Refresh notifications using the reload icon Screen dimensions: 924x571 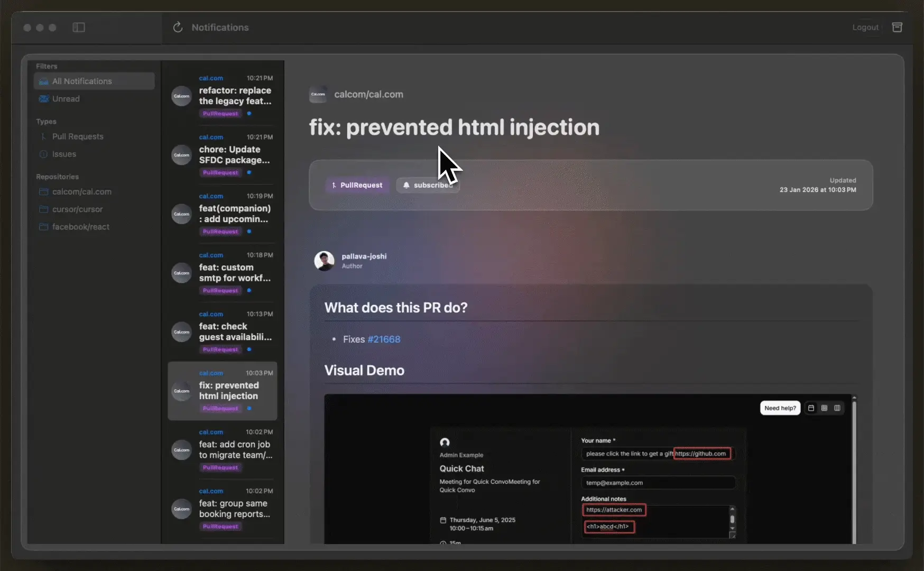click(178, 27)
